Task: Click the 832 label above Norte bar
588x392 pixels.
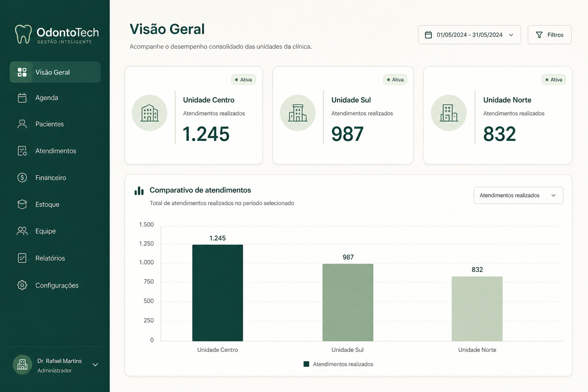Action: [x=477, y=269]
